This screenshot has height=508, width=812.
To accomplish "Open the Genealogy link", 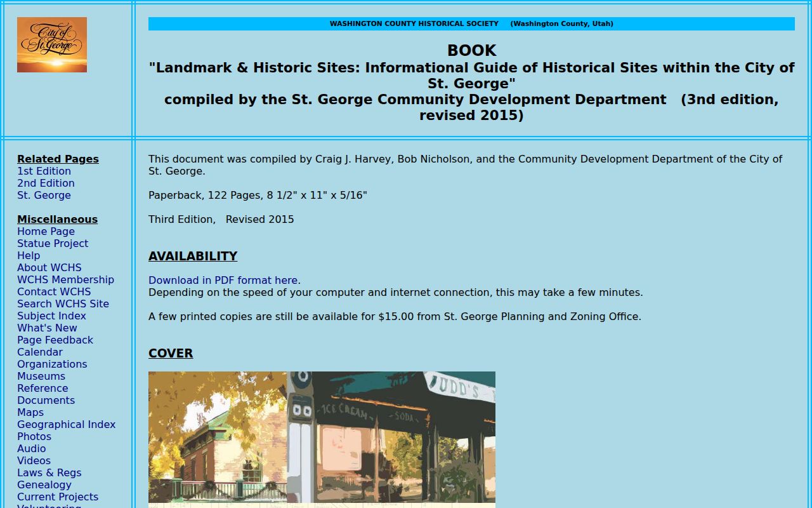I will [x=44, y=485].
